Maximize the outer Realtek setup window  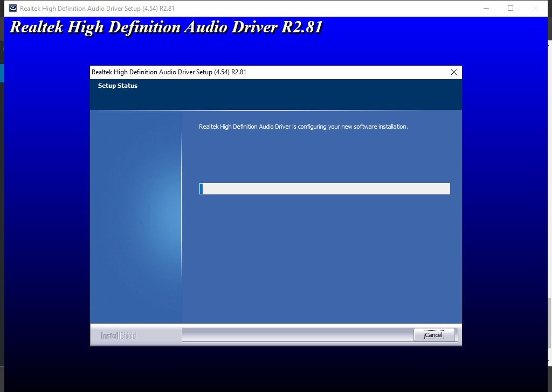pyautogui.click(x=510, y=8)
